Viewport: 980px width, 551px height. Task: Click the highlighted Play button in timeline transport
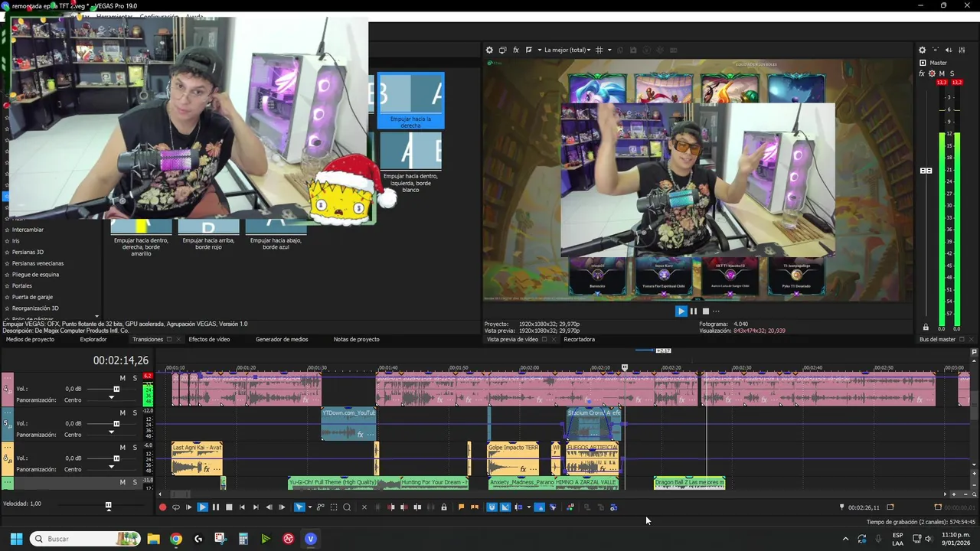point(203,507)
